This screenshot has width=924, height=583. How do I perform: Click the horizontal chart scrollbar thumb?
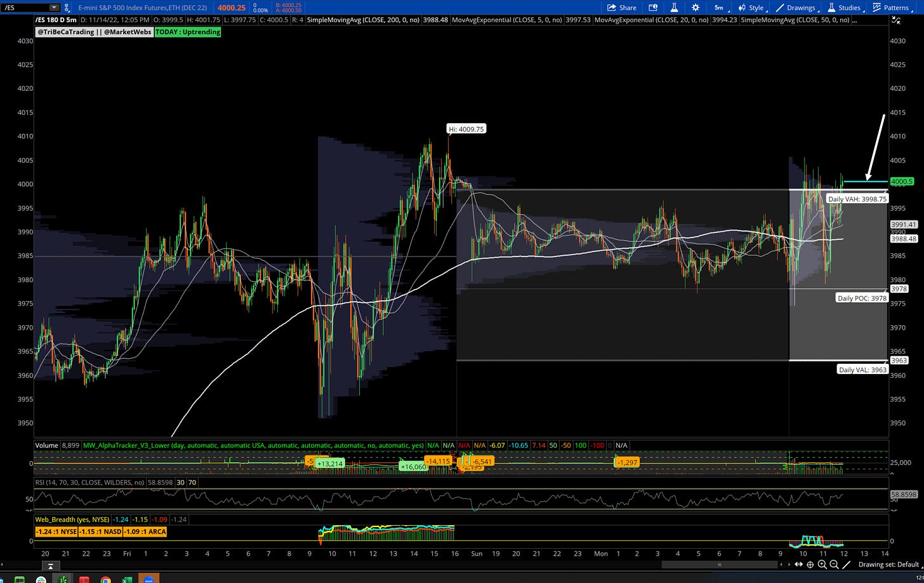pos(720,565)
